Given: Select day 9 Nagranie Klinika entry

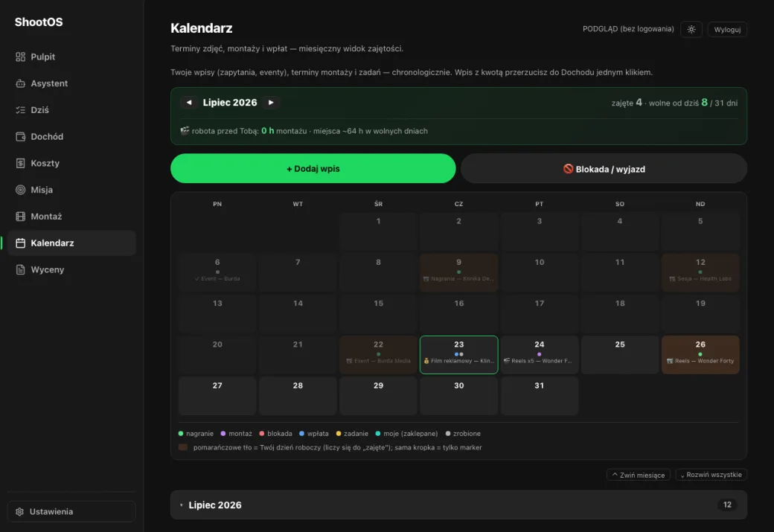Looking at the screenshot, I should [x=458, y=272].
